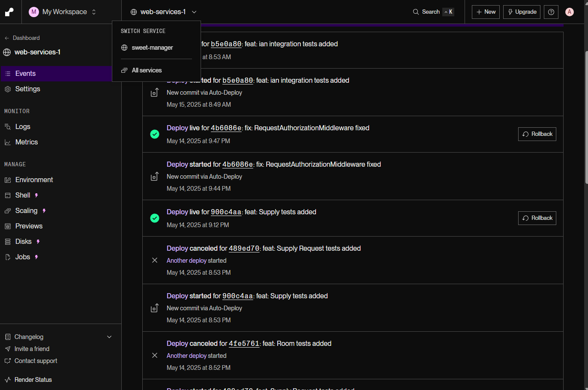The image size is (588, 390).
Task: Click the Logs sidebar icon
Action: pos(7,127)
